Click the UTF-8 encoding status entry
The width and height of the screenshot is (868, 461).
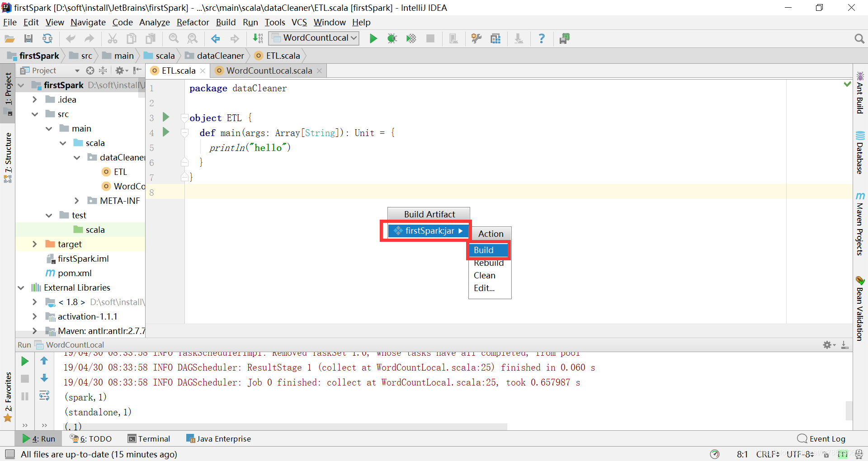click(800, 454)
